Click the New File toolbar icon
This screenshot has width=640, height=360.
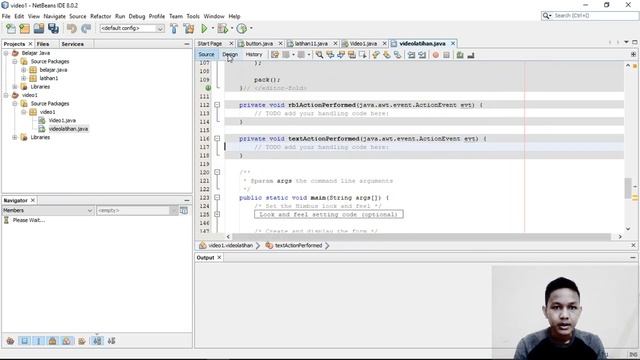click(x=11, y=28)
